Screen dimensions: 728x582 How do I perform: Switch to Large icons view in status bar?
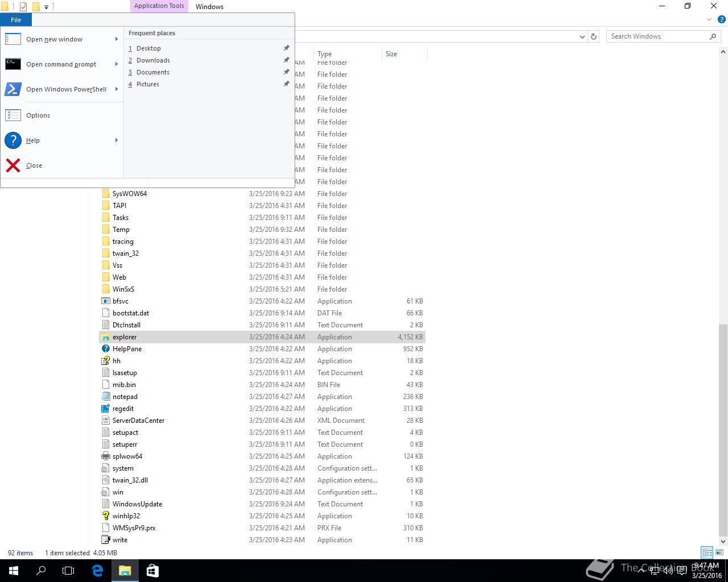point(719,552)
